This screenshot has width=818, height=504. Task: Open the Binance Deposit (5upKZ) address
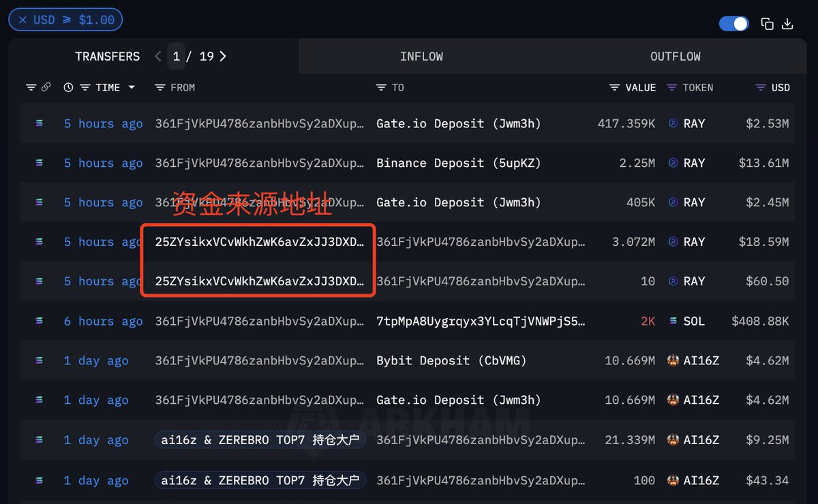click(458, 163)
